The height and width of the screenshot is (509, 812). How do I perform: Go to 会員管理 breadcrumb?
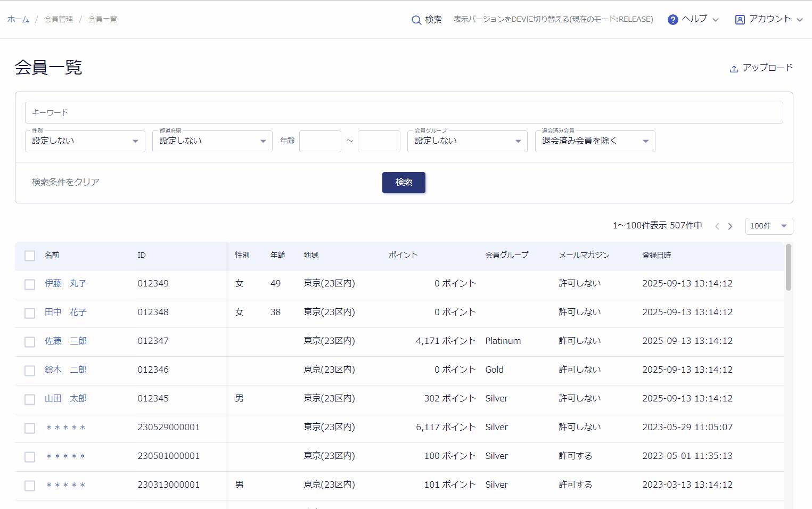pyautogui.click(x=59, y=19)
